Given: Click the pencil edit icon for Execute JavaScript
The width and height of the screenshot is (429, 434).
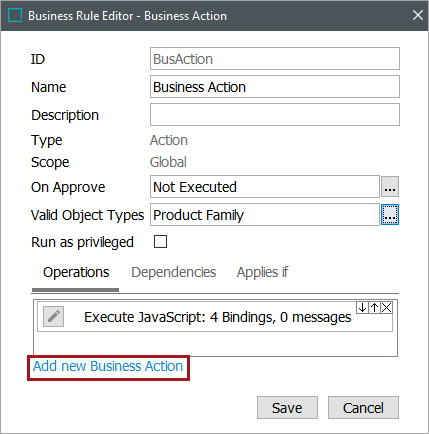Looking at the screenshot, I should (53, 316).
